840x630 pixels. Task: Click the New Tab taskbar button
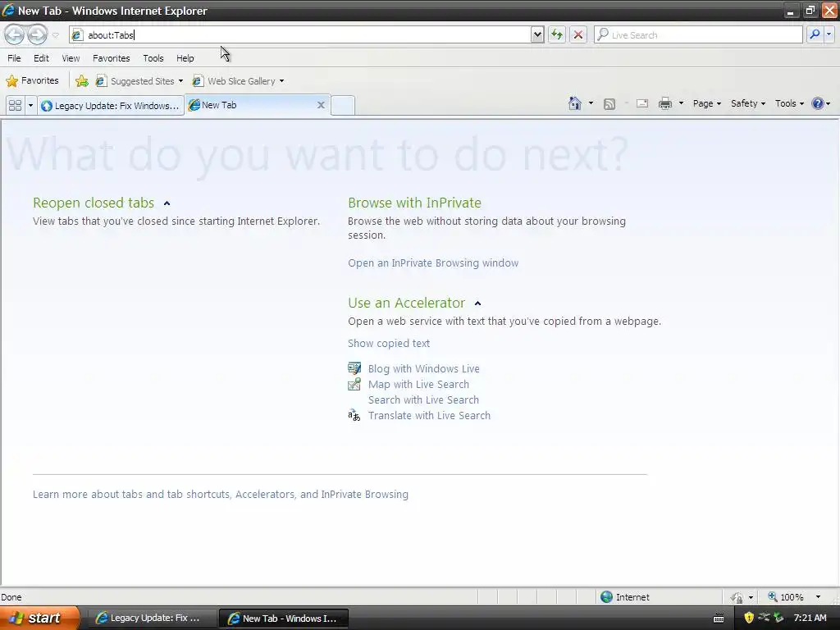(283, 619)
